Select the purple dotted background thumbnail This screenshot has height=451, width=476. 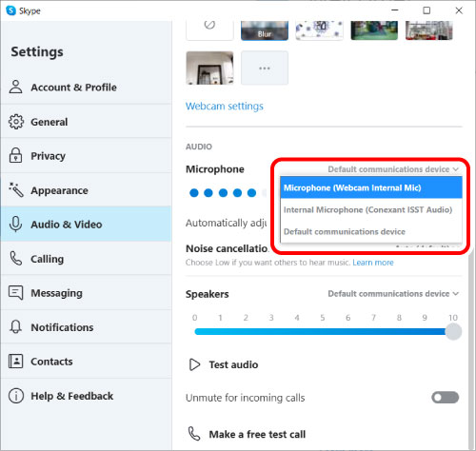[x=319, y=30]
